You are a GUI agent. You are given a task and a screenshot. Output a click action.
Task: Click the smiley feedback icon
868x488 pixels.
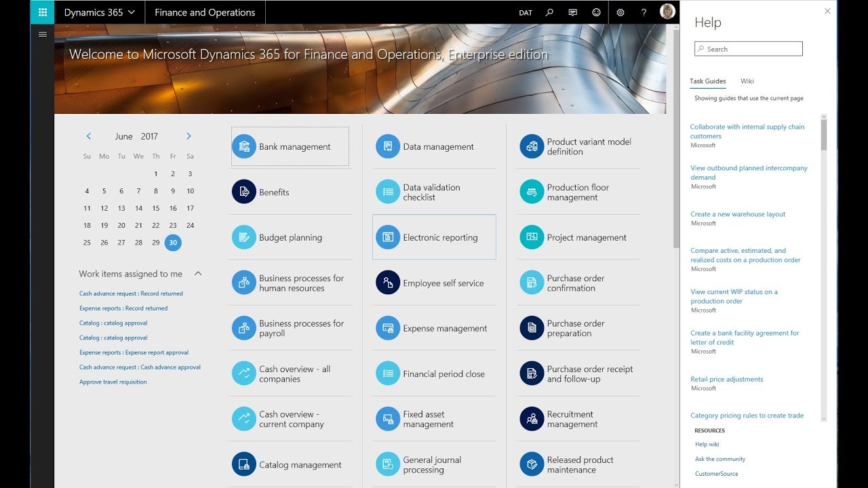point(596,12)
